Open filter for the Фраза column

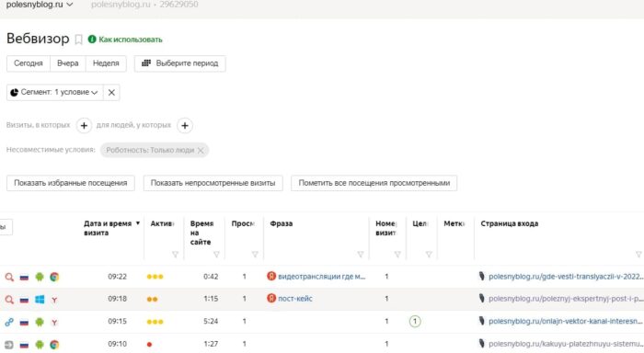pyautogui.click(x=361, y=255)
